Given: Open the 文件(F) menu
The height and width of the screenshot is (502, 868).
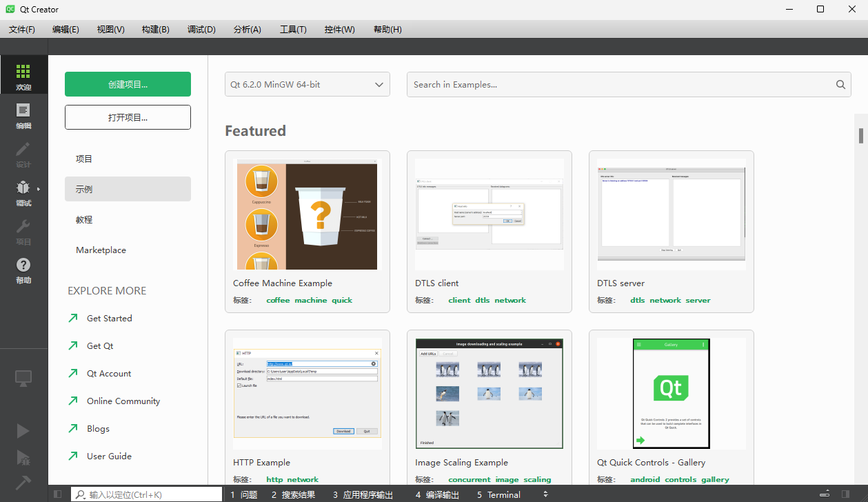Looking at the screenshot, I should (22, 30).
